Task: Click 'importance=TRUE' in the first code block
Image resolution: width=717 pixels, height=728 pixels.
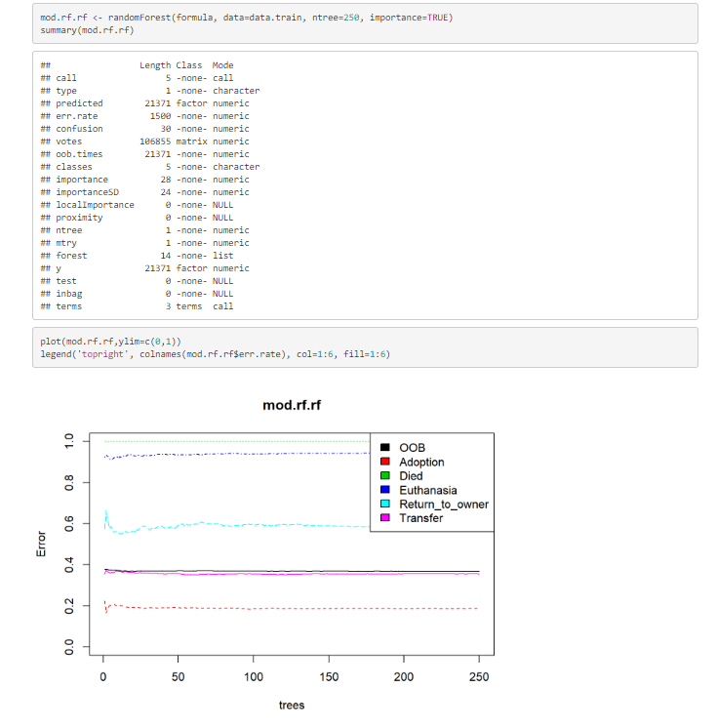Action: click(409, 18)
